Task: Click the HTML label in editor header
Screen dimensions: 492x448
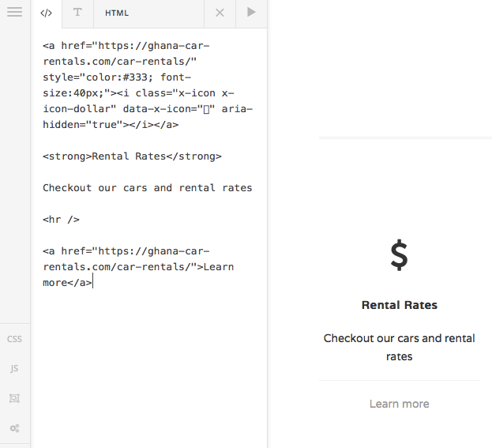Action: pos(117,13)
